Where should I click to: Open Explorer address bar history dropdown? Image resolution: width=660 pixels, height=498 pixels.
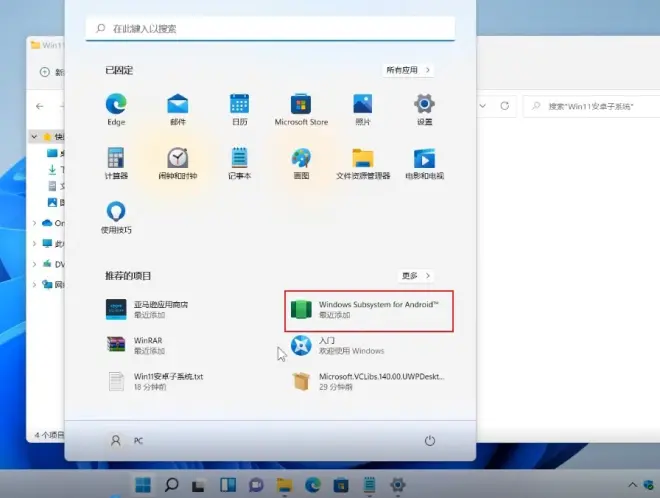tap(483, 106)
